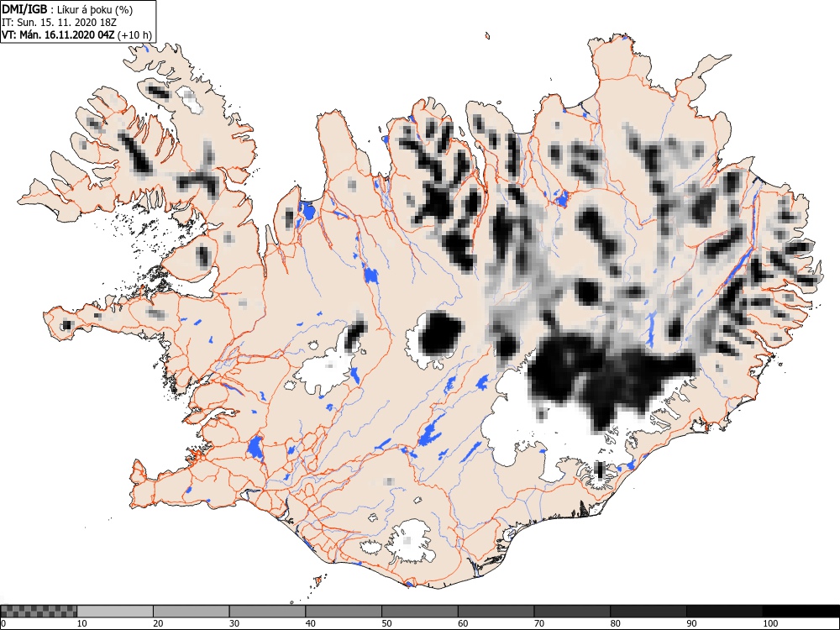Select the 20–30% legend swatch
Image resolution: width=840 pixels, height=630 pixels.
click(192, 612)
